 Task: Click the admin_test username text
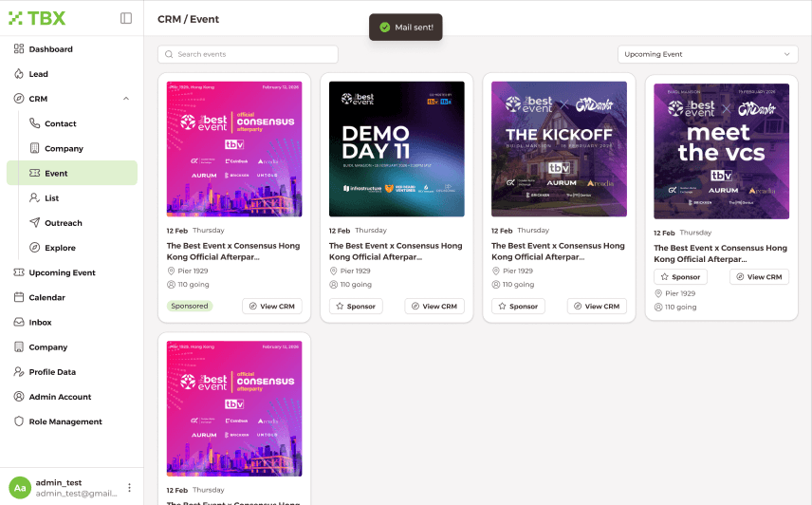tap(59, 482)
